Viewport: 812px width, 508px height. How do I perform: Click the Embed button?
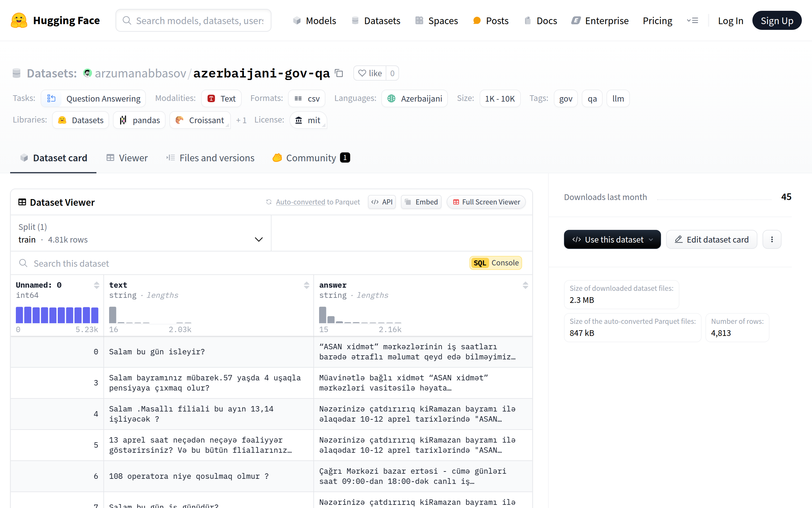tap(421, 202)
